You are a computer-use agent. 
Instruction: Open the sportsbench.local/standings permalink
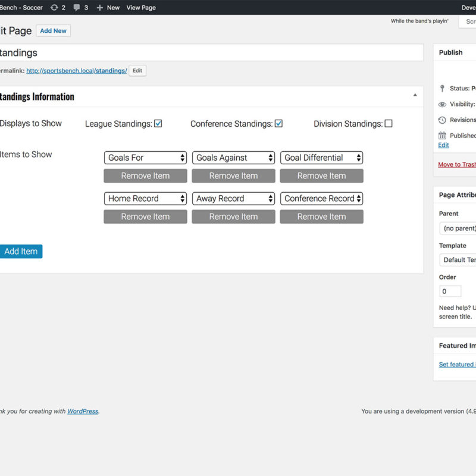pyautogui.click(x=77, y=71)
